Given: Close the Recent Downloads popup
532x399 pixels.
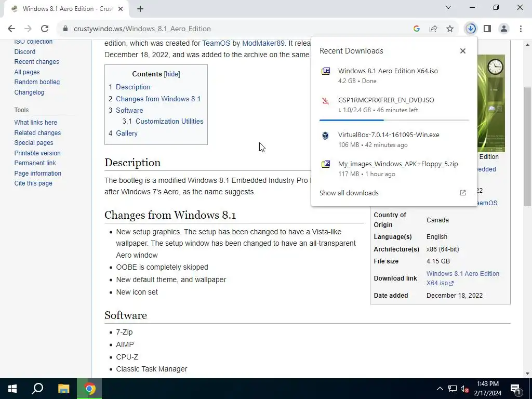Looking at the screenshot, I should click(463, 51).
